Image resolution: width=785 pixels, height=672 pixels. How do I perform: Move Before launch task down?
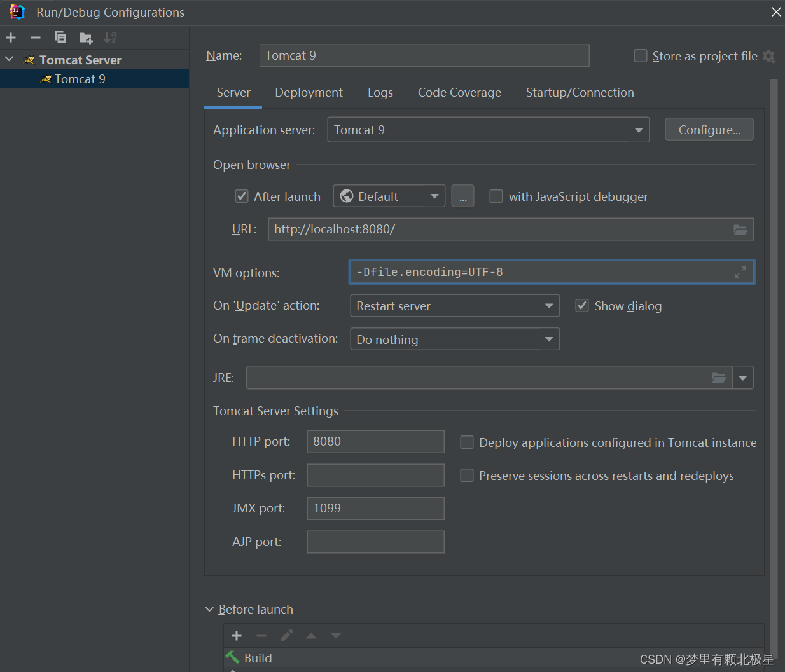[x=336, y=636]
